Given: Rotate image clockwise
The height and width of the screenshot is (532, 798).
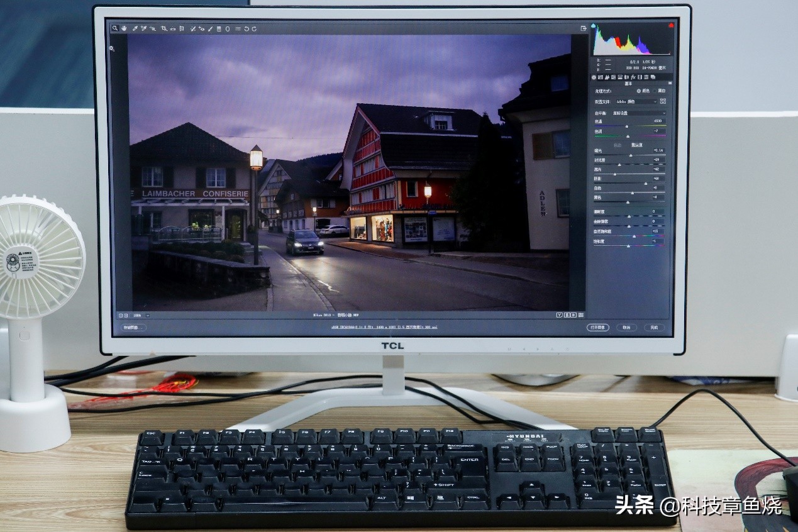Looking at the screenshot, I should pos(255,28).
